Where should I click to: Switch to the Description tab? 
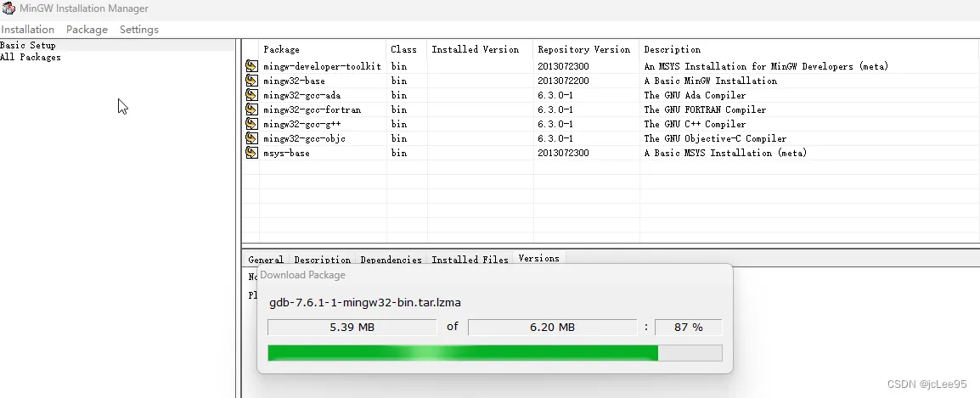(x=323, y=260)
